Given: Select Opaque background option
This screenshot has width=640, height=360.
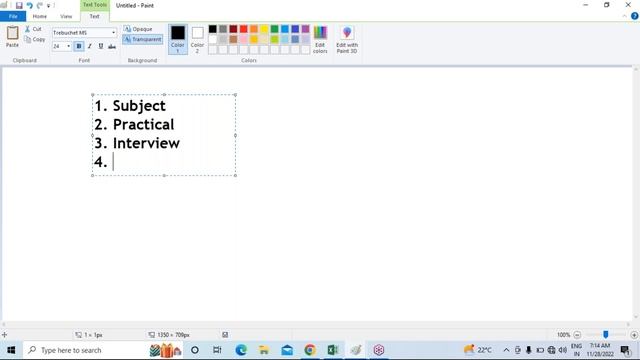Looking at the screenshot, I should pyautogui.click(x=138, y=29).
